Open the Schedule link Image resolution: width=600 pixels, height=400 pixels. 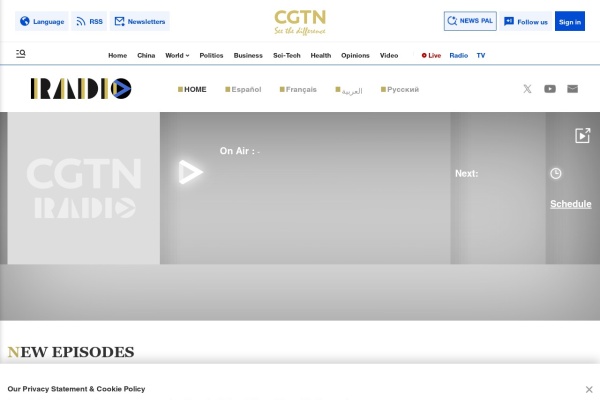click(571, 204)
